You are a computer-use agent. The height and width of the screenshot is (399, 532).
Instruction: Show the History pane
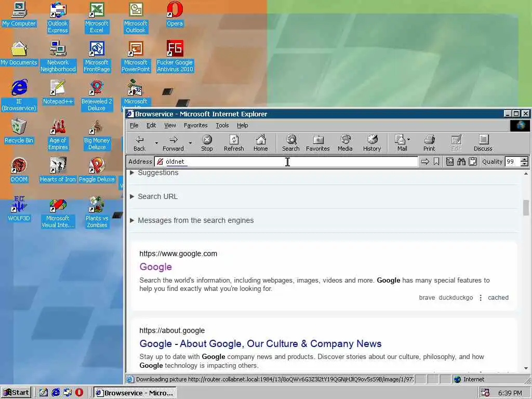[x=372, y=143]
